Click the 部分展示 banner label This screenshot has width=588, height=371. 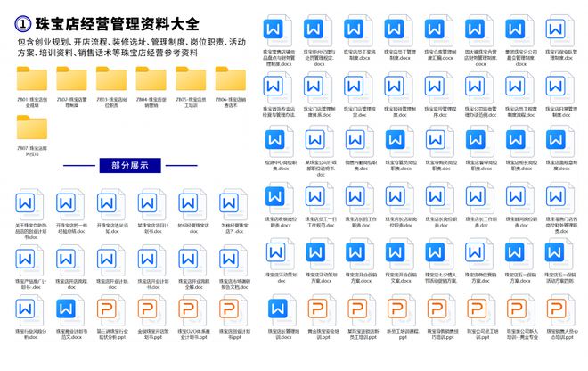[x=130, y=165]
